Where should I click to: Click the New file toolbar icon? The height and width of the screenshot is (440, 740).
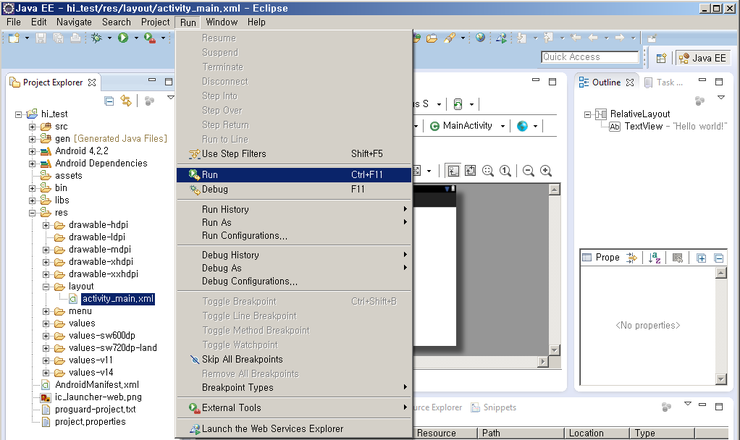[14, 38]
